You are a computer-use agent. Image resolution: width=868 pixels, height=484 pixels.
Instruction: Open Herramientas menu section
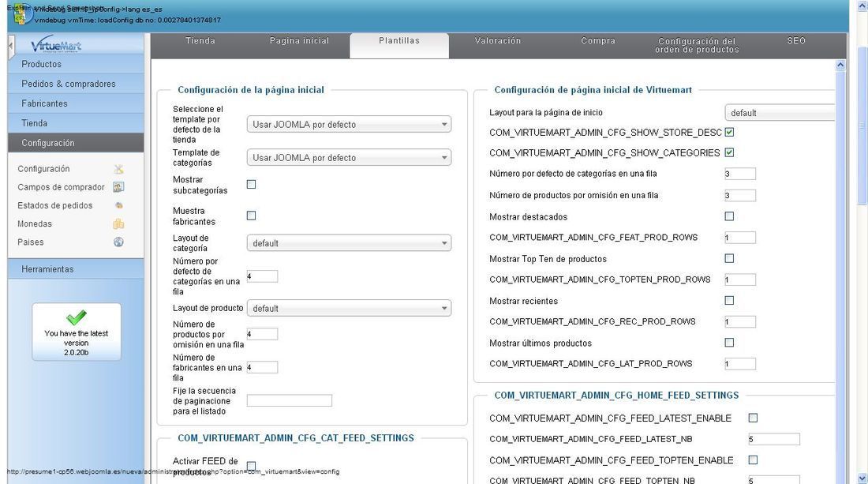[x=76, y=269]
